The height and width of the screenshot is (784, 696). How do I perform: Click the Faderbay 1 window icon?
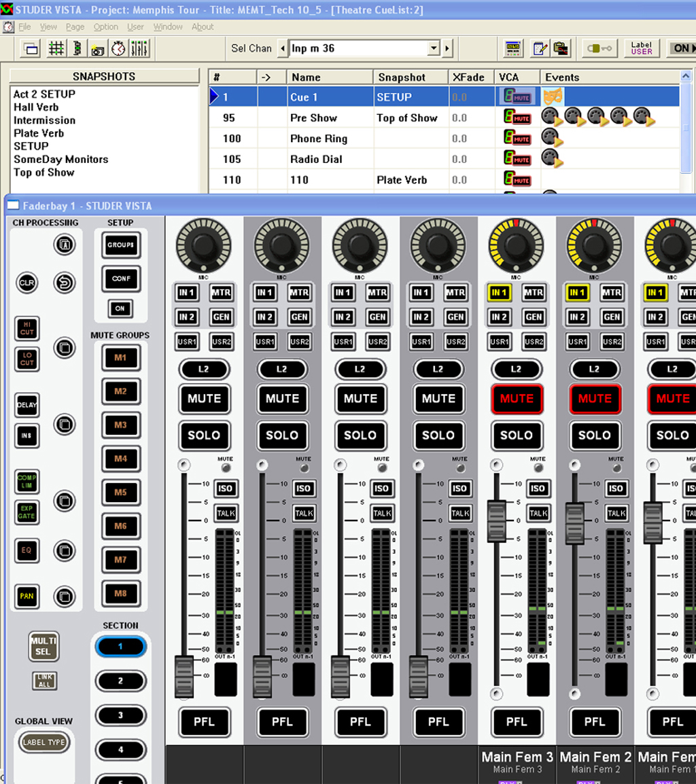tap(13, 205)
